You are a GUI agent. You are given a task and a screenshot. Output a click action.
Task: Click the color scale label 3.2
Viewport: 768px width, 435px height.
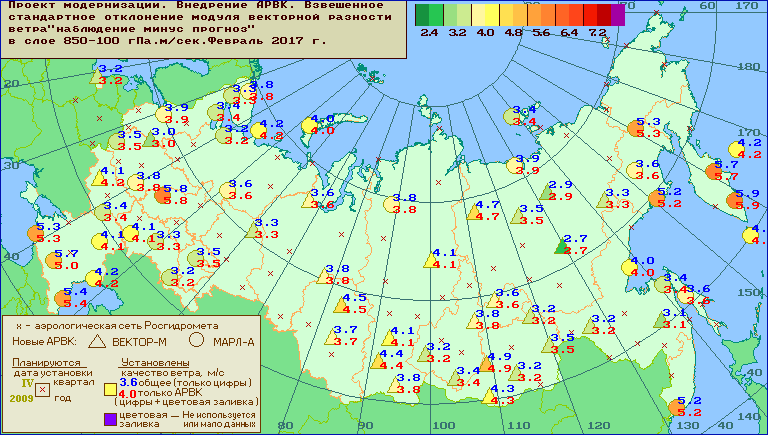coord(457,33)
